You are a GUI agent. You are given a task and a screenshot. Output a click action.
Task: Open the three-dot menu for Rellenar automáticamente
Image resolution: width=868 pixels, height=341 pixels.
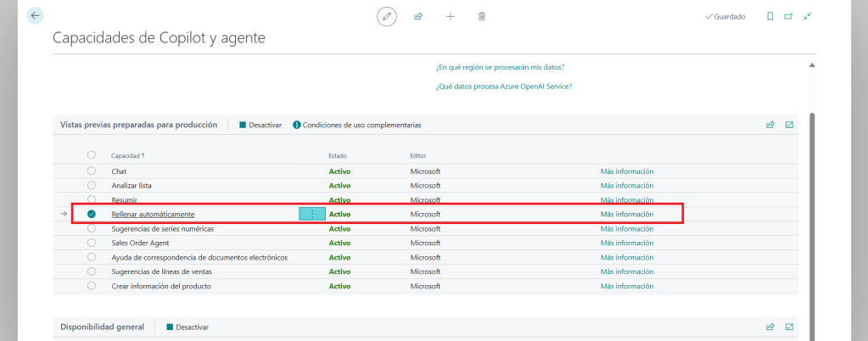[x=311, y=215]
